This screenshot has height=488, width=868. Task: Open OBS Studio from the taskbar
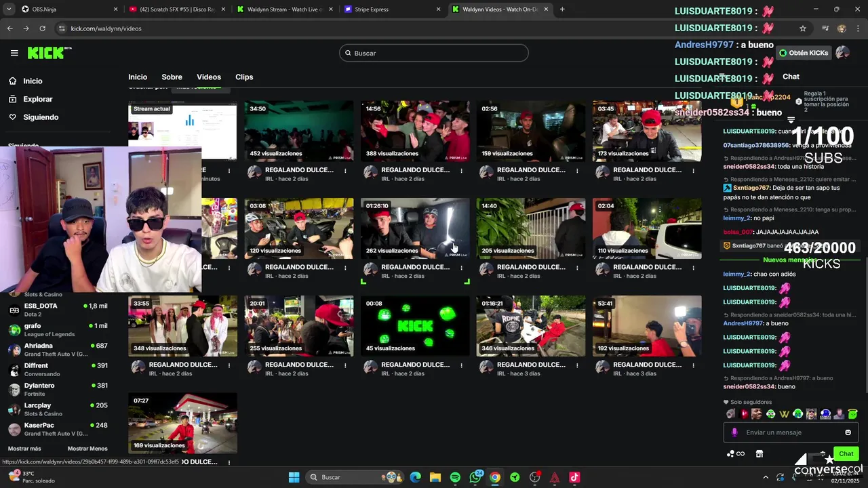tap(535, 477)
